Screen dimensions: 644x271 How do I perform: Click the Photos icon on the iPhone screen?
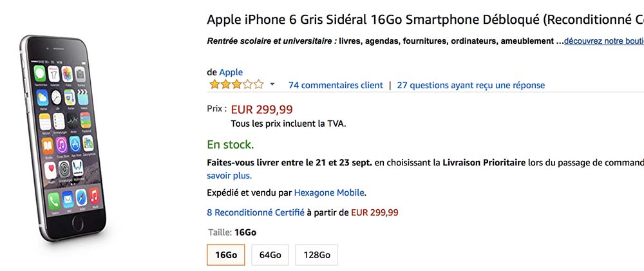[66, 73]
